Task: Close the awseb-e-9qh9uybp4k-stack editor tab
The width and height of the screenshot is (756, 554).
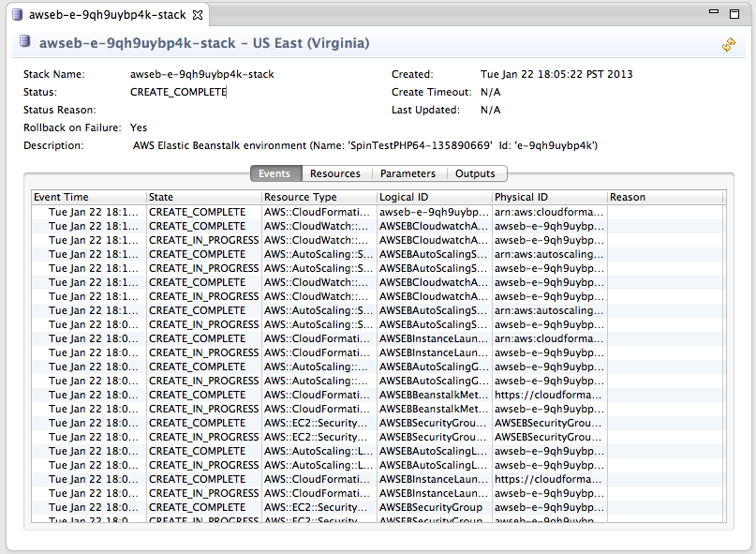Action: [x=197, y=15]
